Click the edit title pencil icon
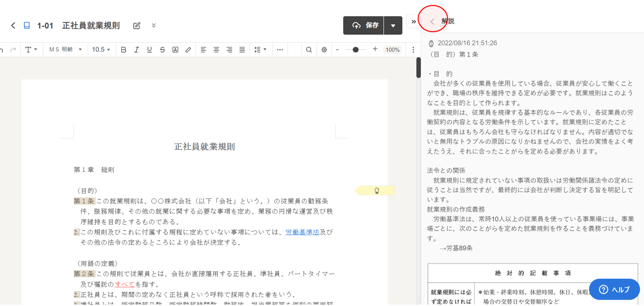644x306 pixels. pos(137,26)
